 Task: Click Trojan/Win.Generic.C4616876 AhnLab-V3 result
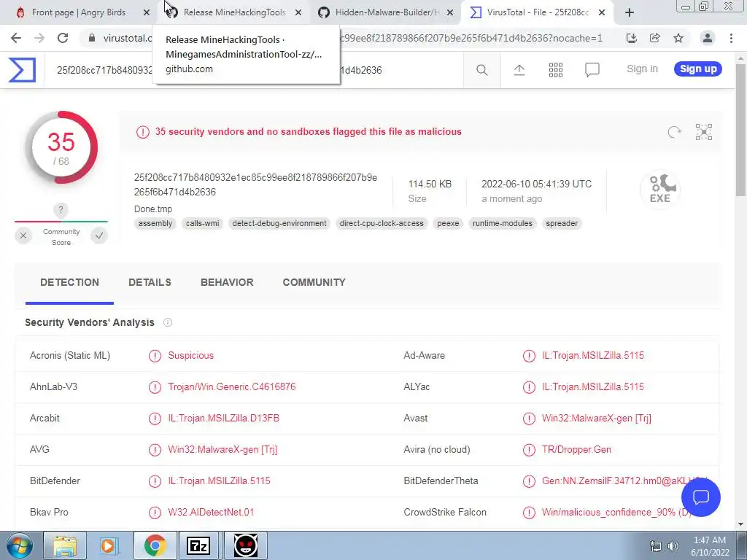coord(231,386)
